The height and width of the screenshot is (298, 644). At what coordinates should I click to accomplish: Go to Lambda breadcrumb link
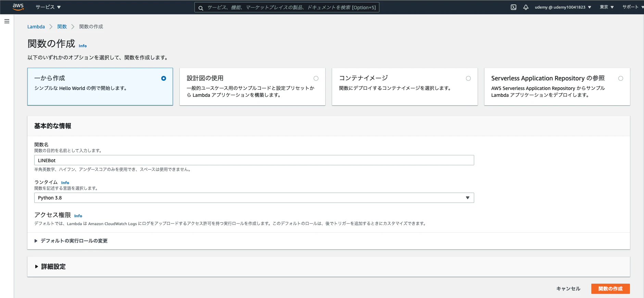(x=36, y=27)
